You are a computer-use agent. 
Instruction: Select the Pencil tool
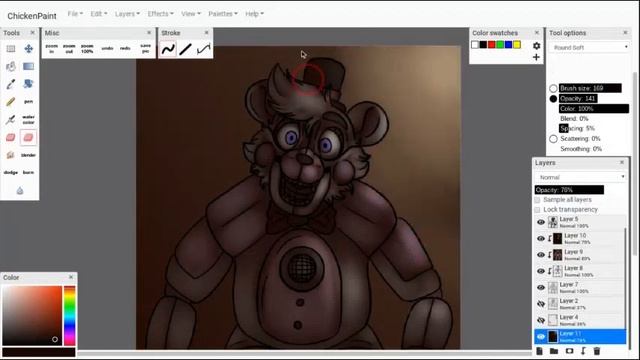pos(11,102)
